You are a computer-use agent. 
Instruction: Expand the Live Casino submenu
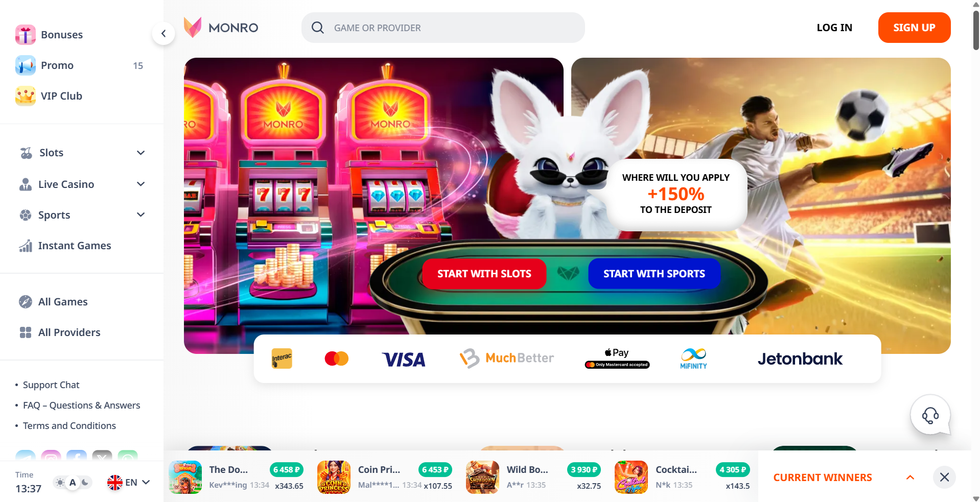pyautogui.click(x=141, y=184)
